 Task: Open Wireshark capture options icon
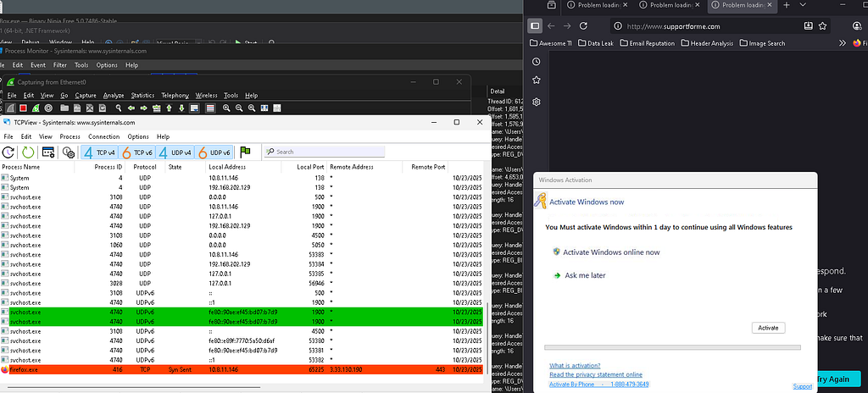[x=48, y=108]
